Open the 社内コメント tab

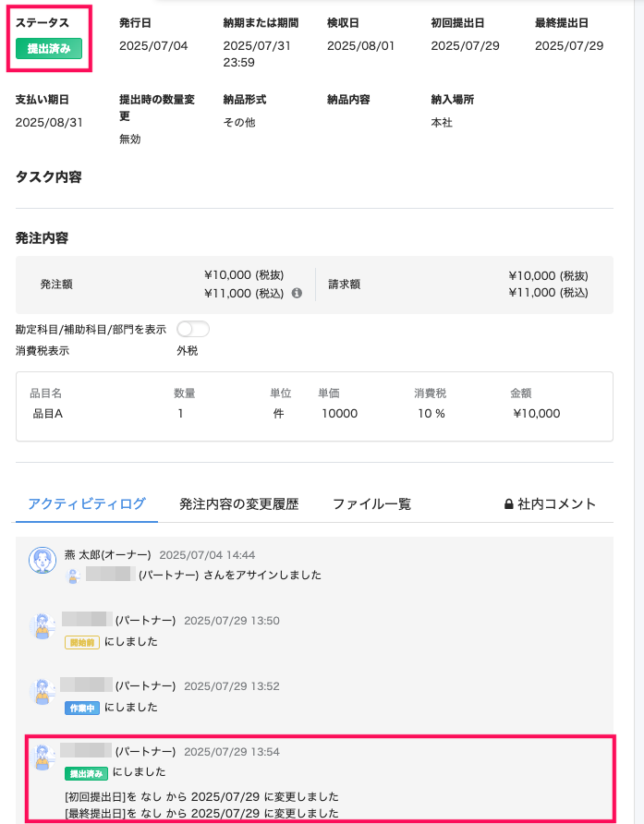[550, 504]
